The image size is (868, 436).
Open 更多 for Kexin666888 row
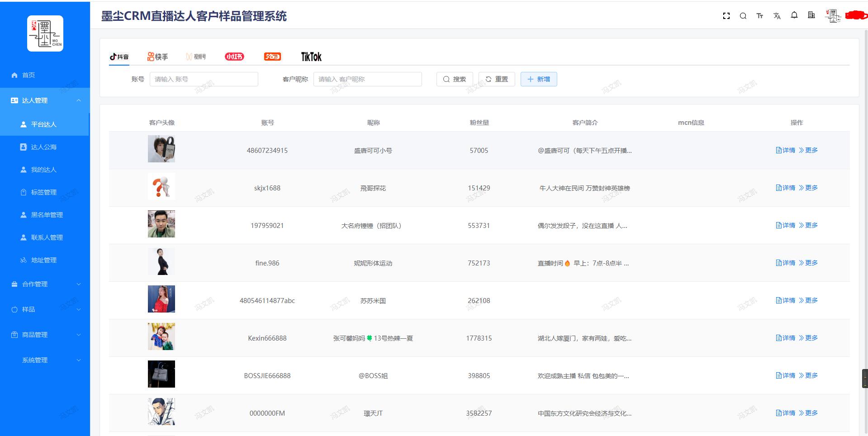point(808,338)
